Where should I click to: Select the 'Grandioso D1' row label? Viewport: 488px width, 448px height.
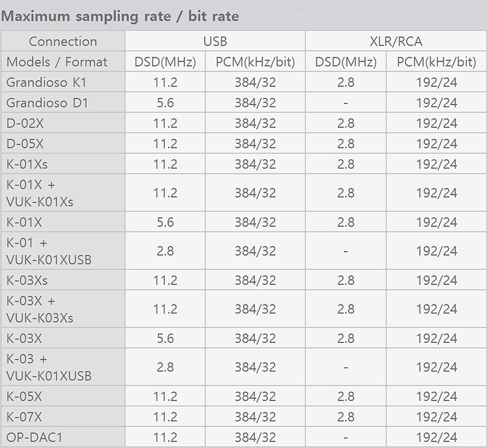[46, 103]
